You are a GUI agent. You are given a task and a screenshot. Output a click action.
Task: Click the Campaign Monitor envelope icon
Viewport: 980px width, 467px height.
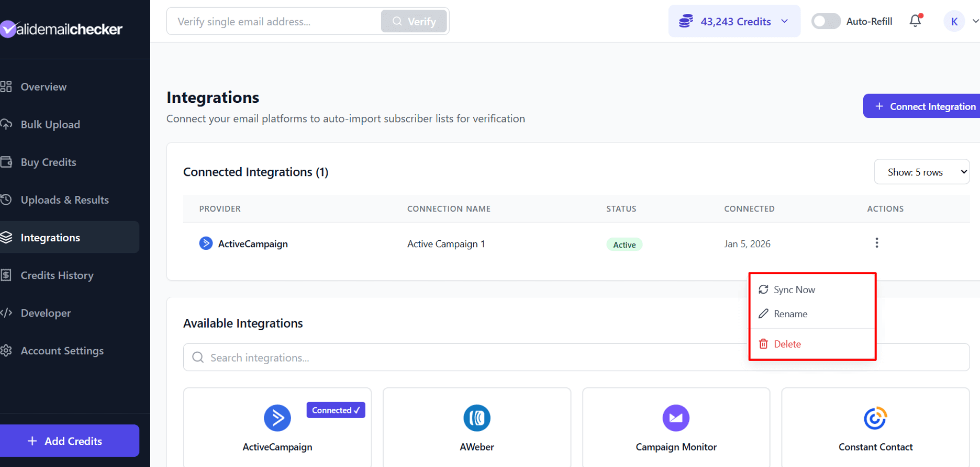[x=675, y=418]
